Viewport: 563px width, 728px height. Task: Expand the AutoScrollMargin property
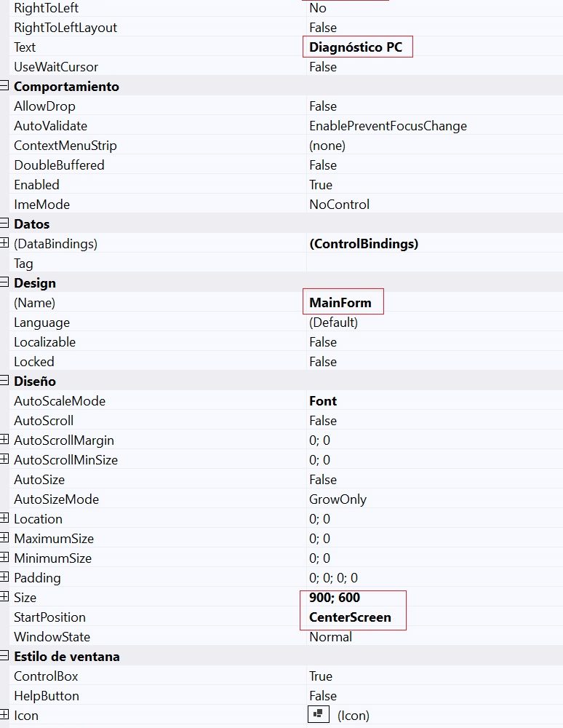[4, 440]
